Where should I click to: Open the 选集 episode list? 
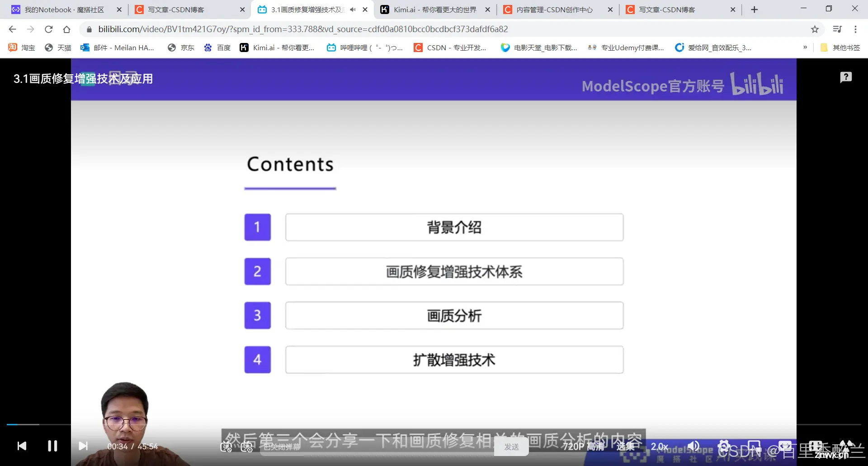(626, 447)
